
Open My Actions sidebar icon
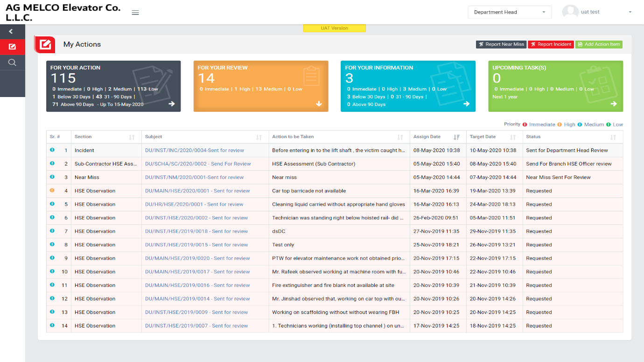[13, 47]
